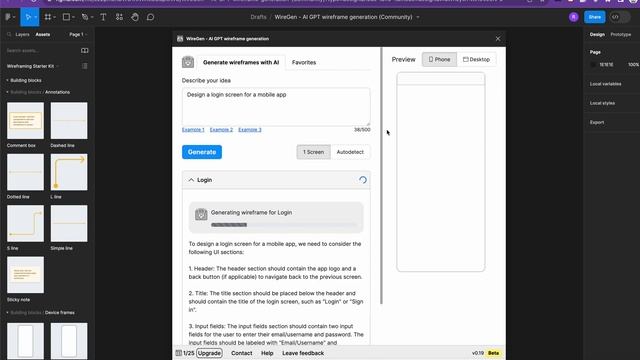Screen dimensions: 640x360
Task: Close the WireGen plugin window
Action: pos(498,39)
